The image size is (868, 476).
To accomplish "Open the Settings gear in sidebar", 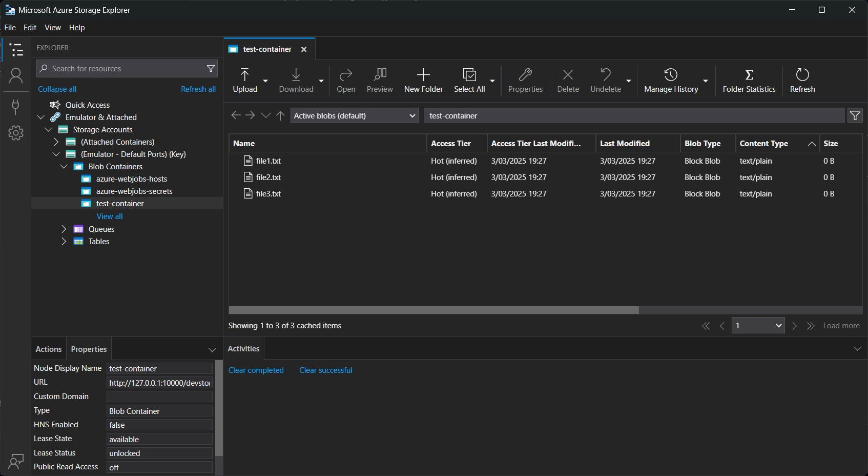I will point(16,133).
